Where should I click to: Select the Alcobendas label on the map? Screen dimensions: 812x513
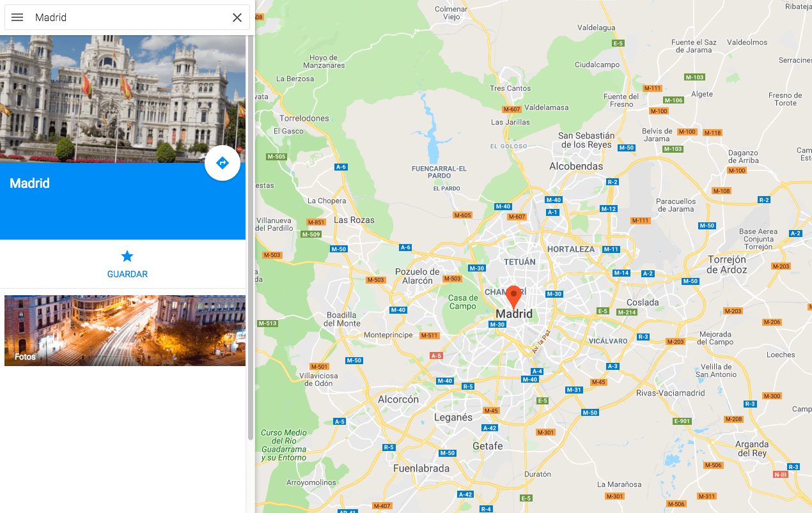[576, 166]
